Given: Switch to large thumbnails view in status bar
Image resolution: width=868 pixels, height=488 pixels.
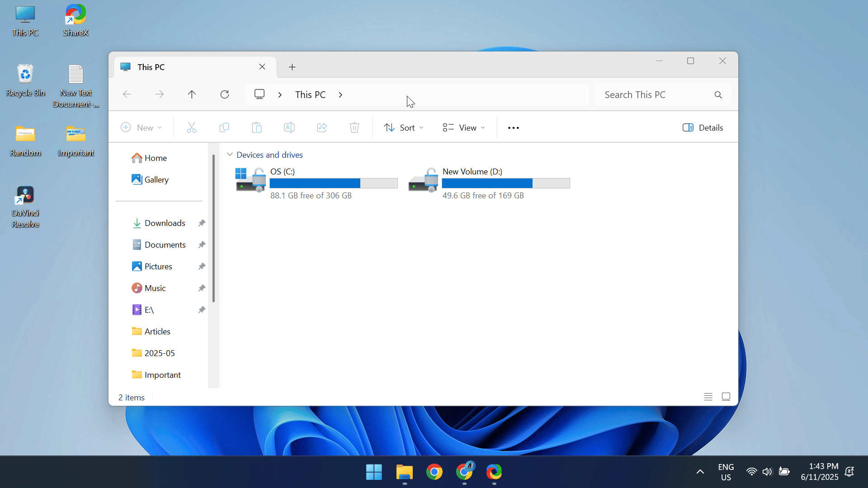Looking at the screenshot, I should click(x=726, y=397).
